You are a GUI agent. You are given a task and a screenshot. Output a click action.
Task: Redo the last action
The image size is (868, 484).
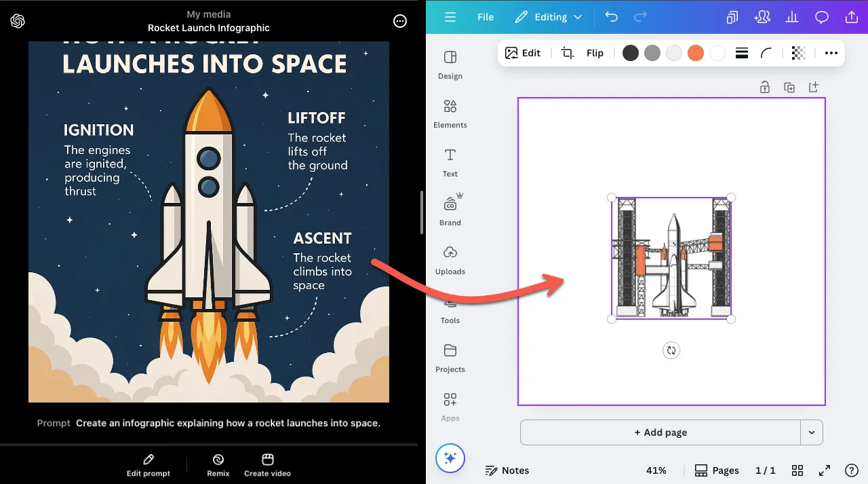(x=640, y=17)
